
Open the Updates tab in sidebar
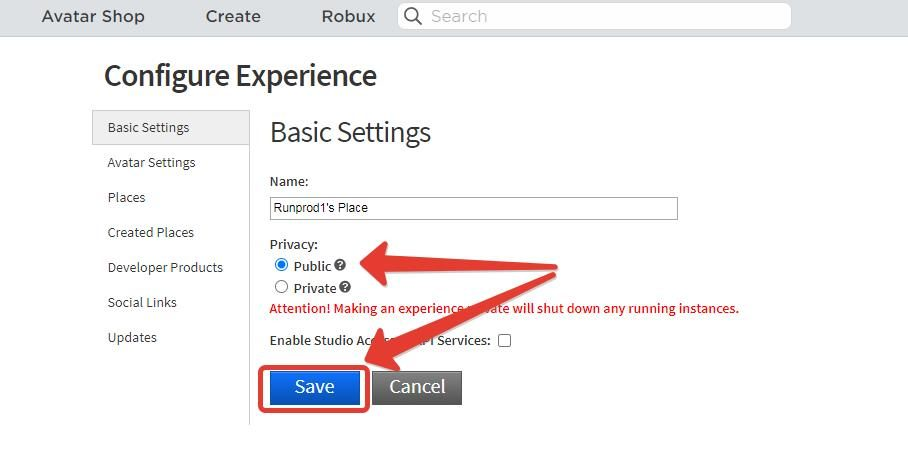click(x=132, y=338)
